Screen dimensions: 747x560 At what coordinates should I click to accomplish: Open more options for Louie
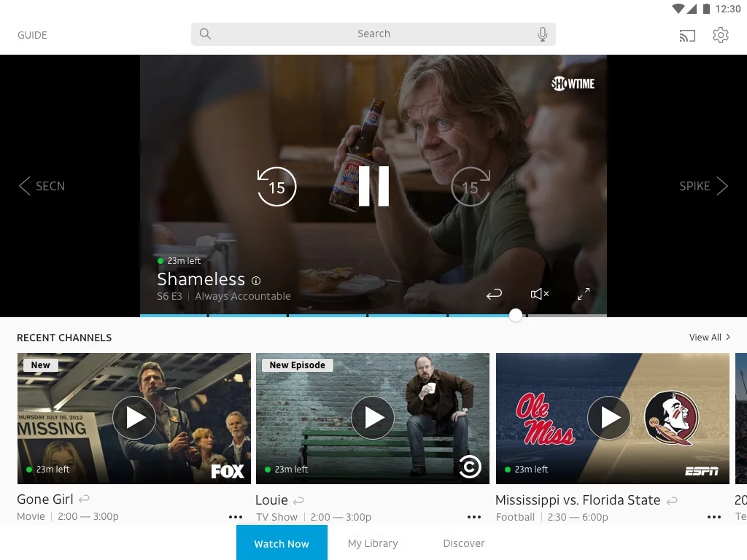click(474, 517)
